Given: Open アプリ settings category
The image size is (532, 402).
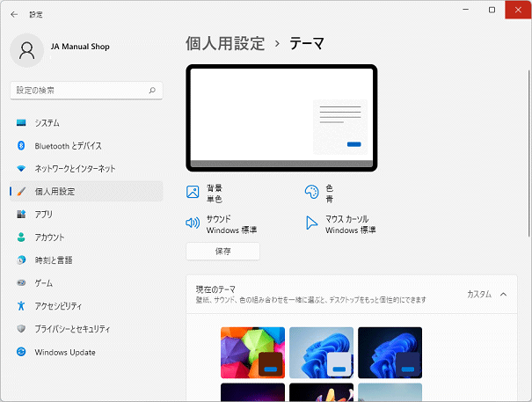Looking at the screenshot, I should click(x=86, y=215).
